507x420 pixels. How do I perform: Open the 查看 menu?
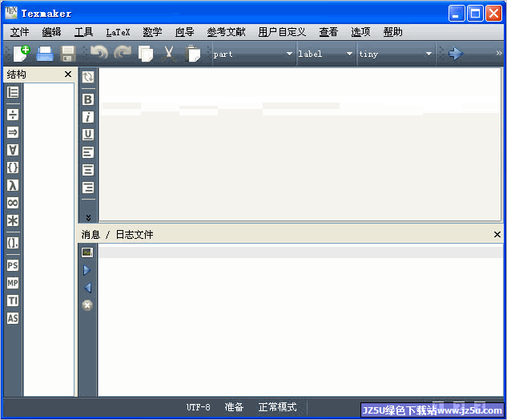pos(328,32)
